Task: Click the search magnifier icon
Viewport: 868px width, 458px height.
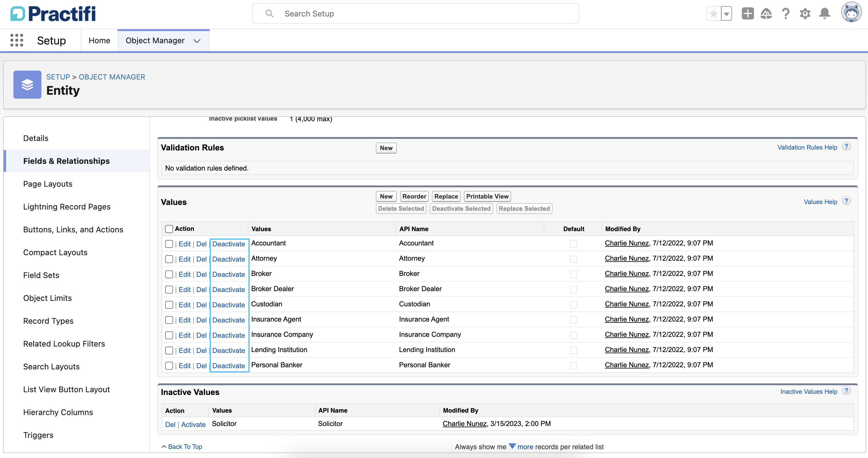Action: tap(269, 13)
